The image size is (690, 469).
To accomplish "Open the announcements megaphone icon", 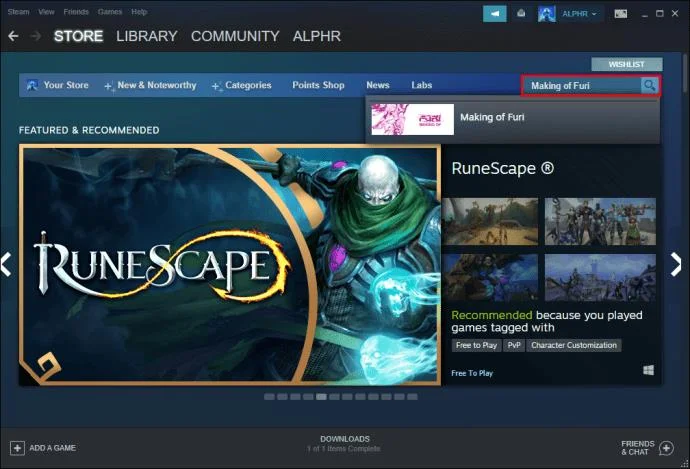I will (x=495, y=14).
